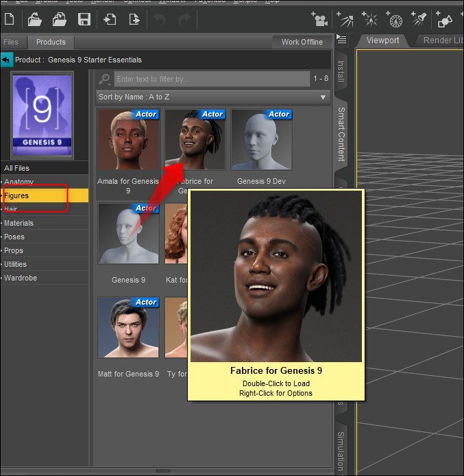
Task: Open the Smart Content side tab
Action: pos(341,134)
